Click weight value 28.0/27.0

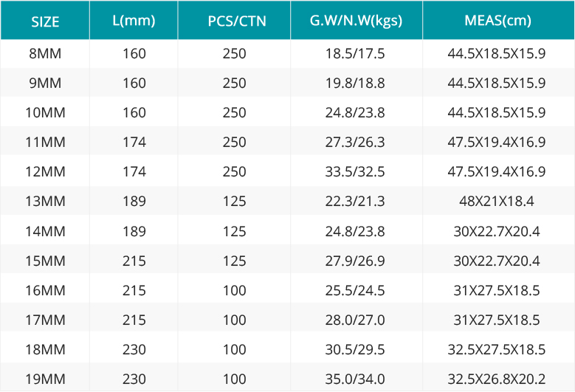click(355, 320)
